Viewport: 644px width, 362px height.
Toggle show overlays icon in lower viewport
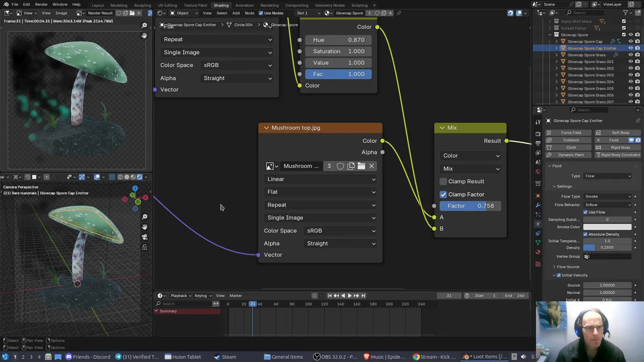[x=97, y=177]
